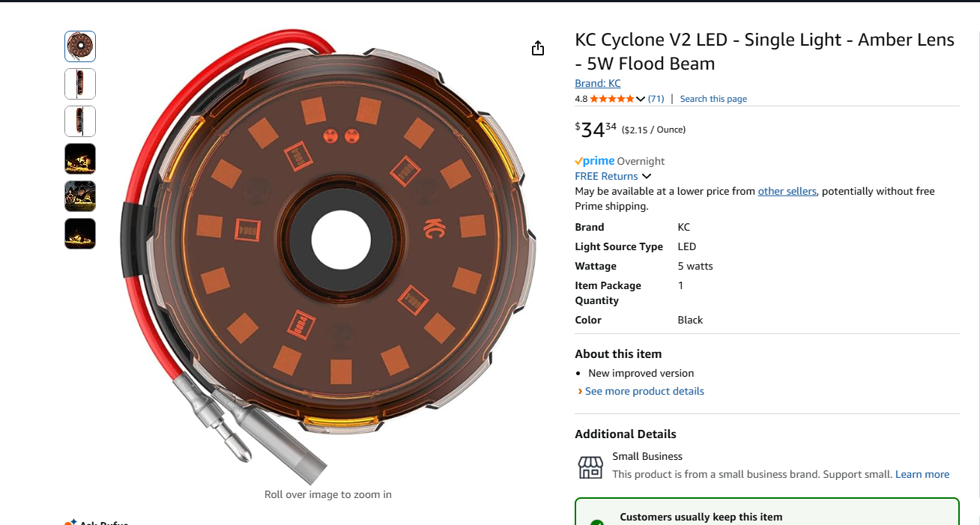Screen dimensions: 980x525
Task: Click the orange star rating icons
Action: point(612,99)
